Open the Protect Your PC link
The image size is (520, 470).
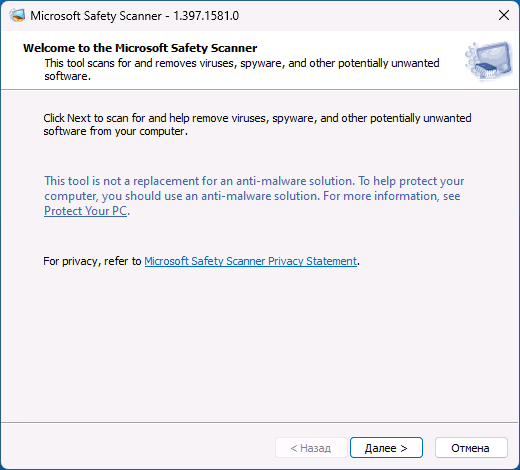pyautogui.click(x=86, y=211)
